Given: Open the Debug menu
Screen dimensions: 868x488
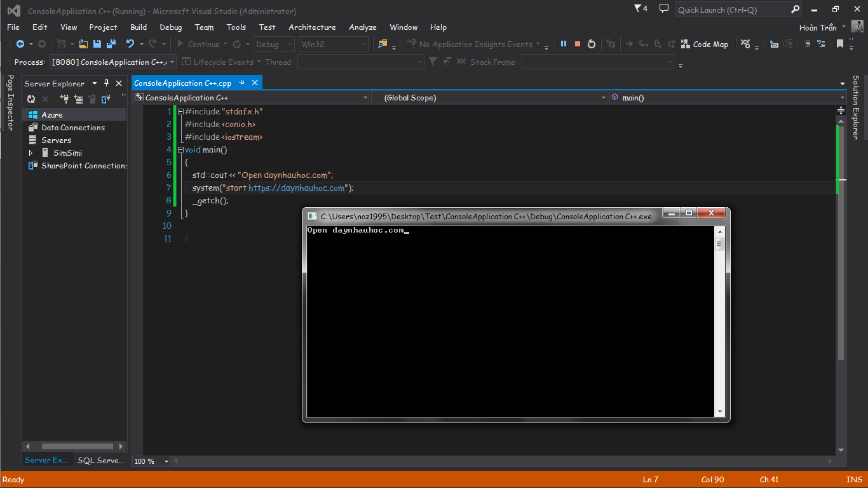Looking at the screenshot, I should 170,27.
